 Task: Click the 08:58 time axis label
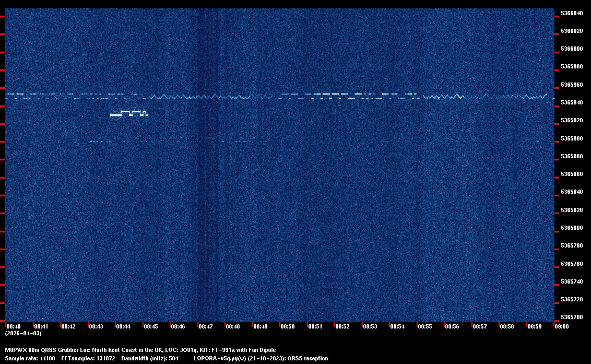507,326
